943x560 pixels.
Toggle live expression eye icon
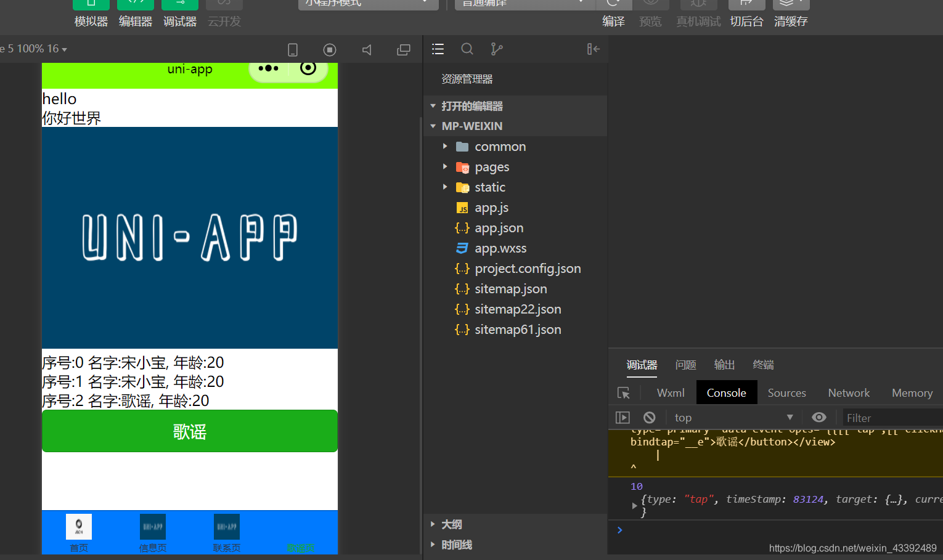coord(819,418)
